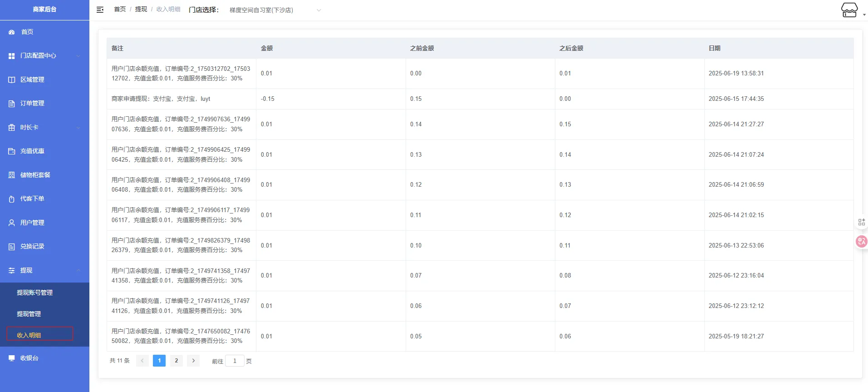Click the 充值优惠 folder icon
The height and width of the screenshot is (392, 868).
12,151
